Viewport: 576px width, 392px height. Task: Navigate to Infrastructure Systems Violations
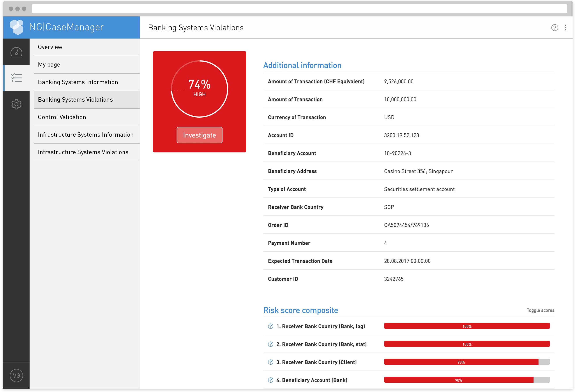pos(83,152)
